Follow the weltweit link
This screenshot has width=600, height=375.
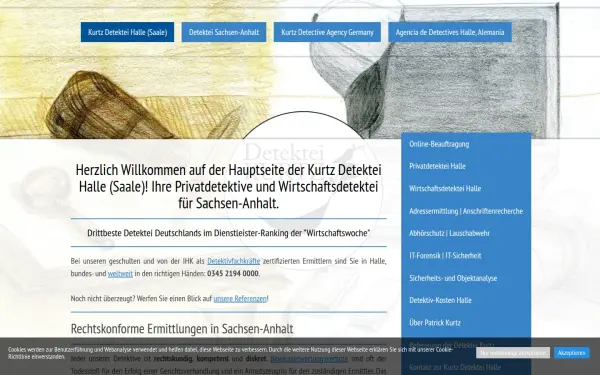coord(120,274)
